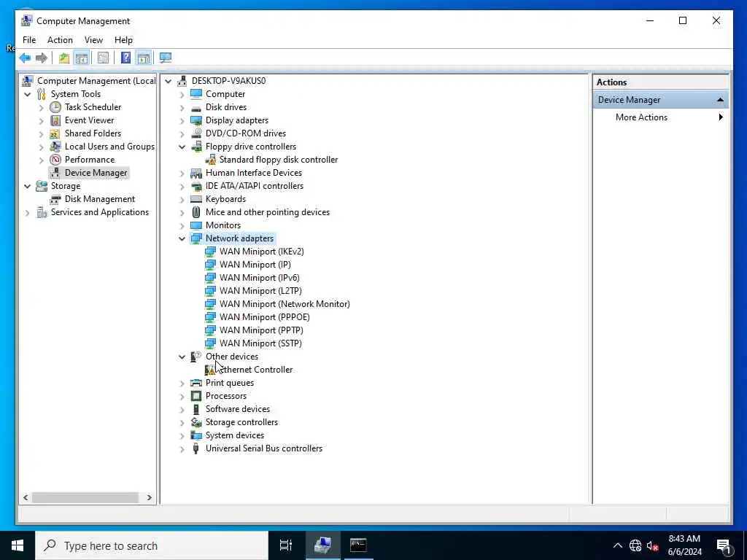Open Task View from taskbar

[286, 545]
